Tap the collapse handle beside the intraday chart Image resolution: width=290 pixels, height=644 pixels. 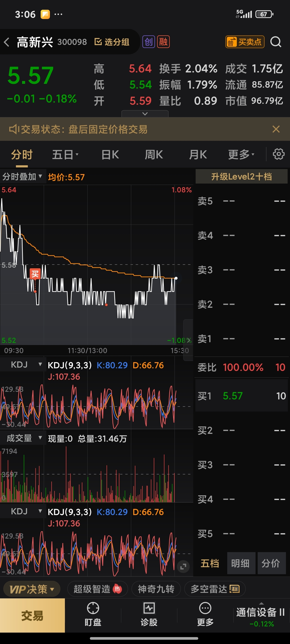tap(188, 340)
